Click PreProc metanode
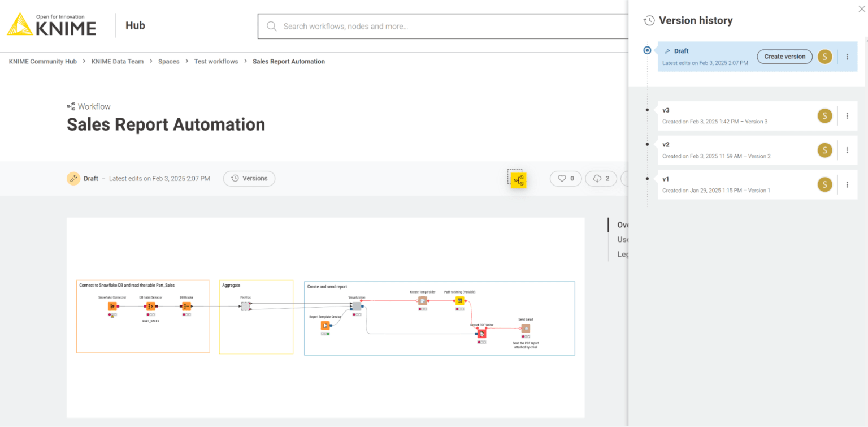The image size is (868, 427). pos(245,306)
